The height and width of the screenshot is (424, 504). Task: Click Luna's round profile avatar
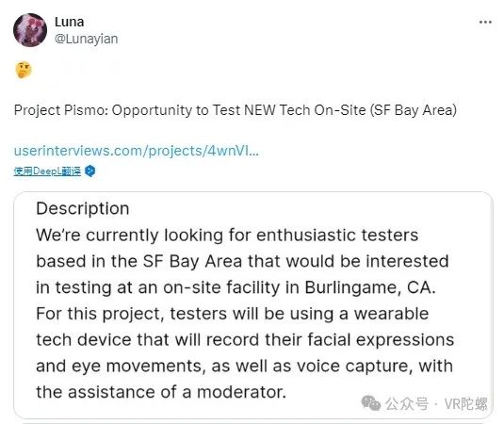tap(30, 30)
